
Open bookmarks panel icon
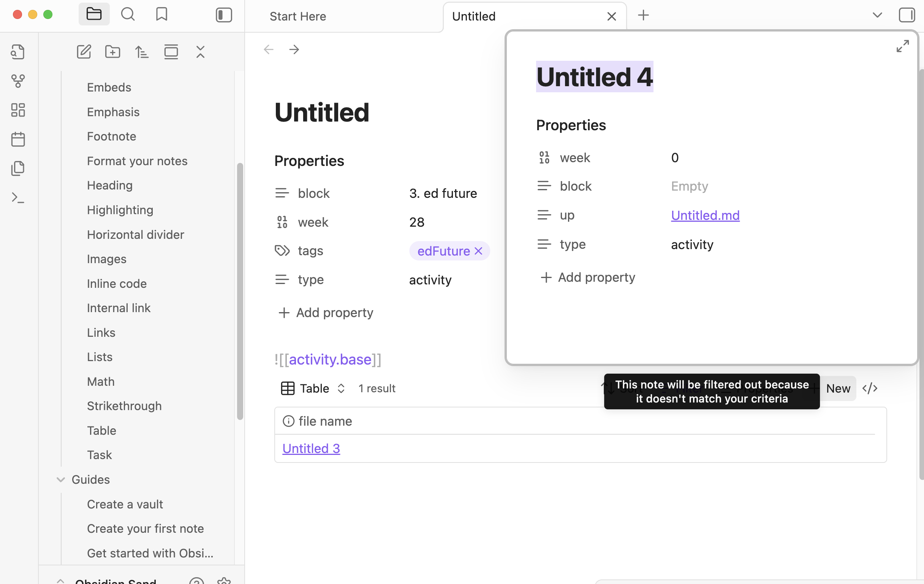tap(161, 14)
